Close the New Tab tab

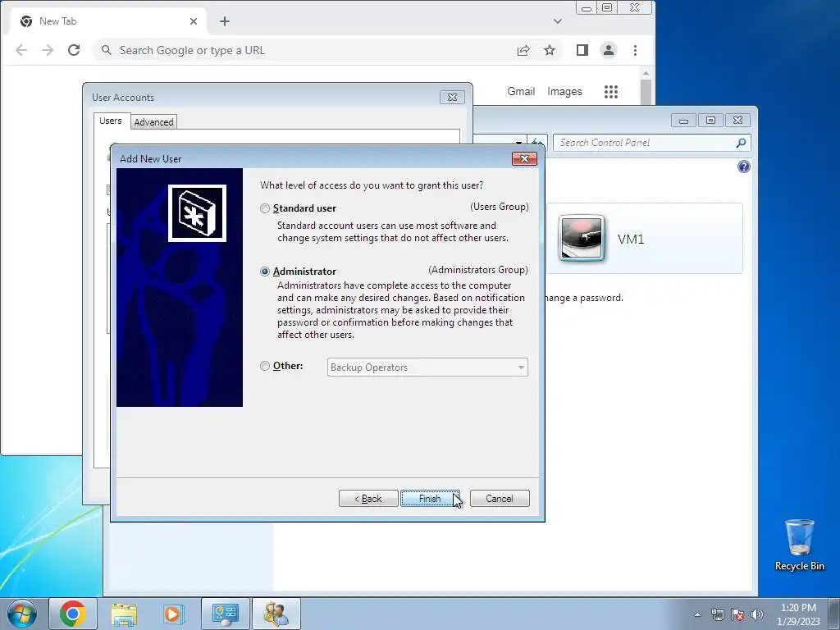[194, 21]
